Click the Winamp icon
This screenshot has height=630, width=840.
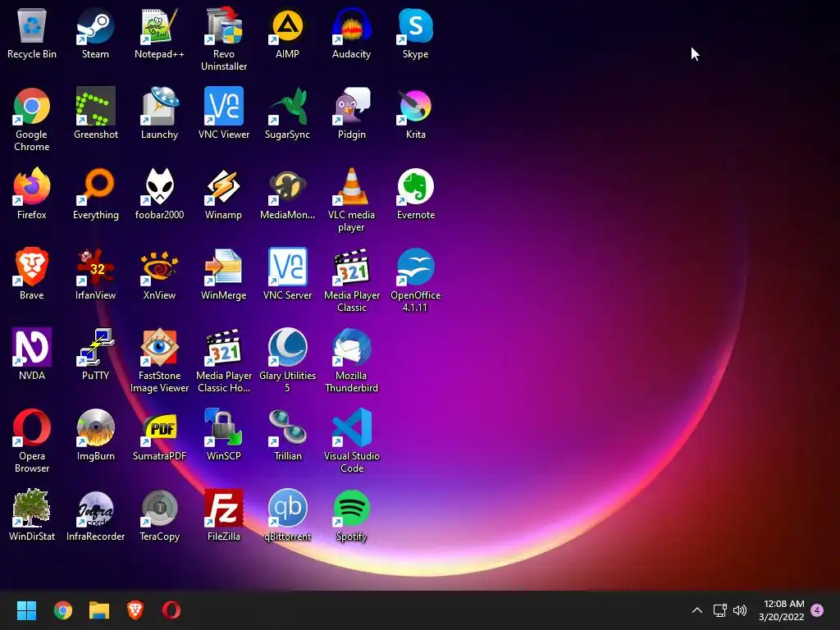[223, 187]
